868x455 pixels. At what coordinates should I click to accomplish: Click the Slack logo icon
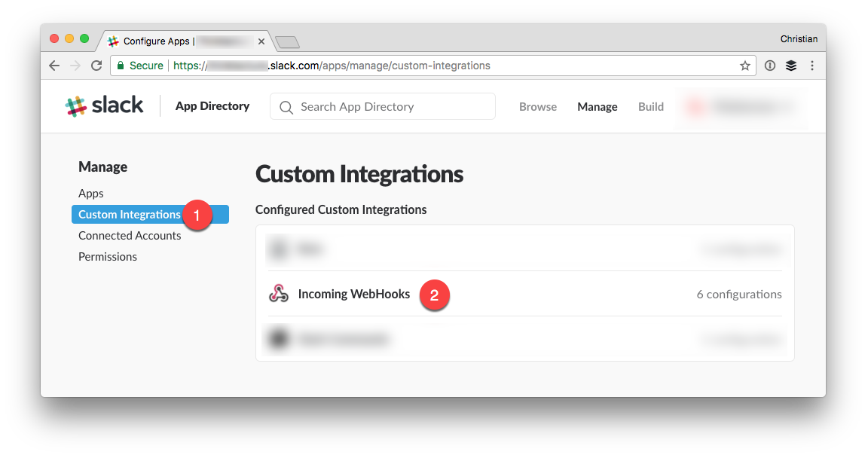point(74,105)
